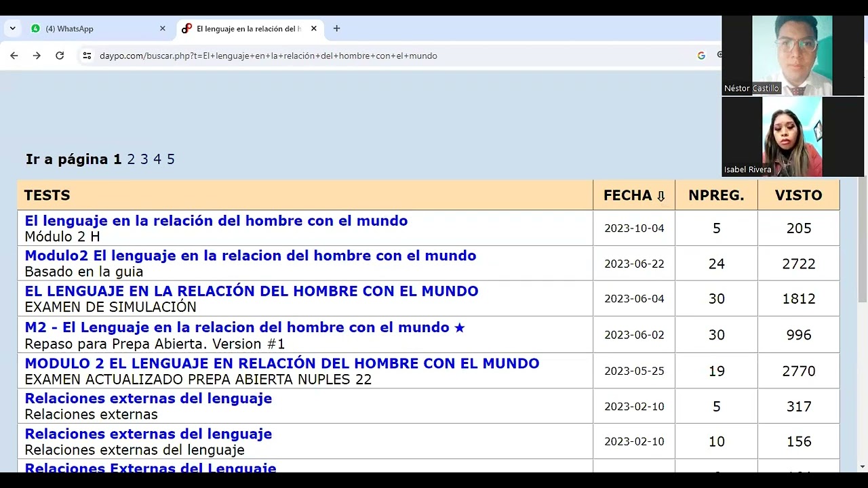Click the browser Forward arrow
Screen dimensions: 868x488
tap(37, 56)
